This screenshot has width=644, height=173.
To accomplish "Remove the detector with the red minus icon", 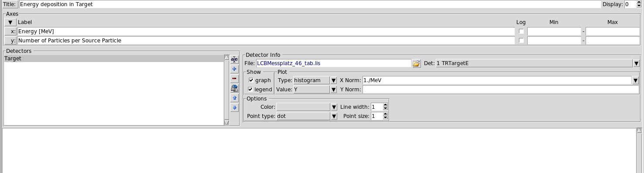I will click(x=234, y=79).
